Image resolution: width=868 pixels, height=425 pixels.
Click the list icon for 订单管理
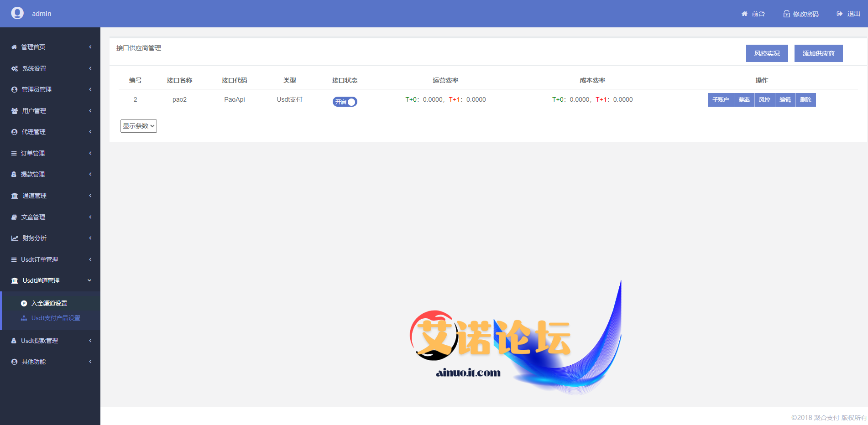(x=14, y=153)
